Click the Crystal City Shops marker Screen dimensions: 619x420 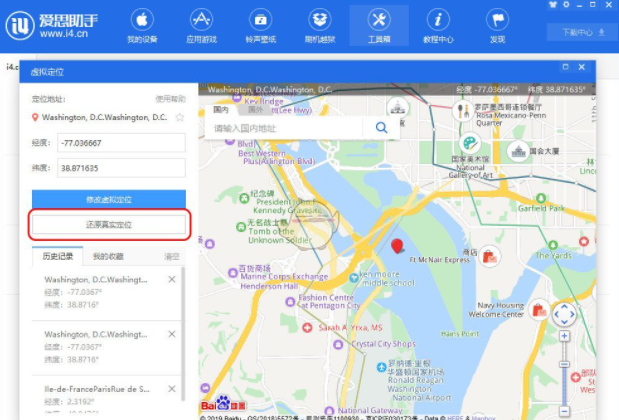[x=338, y=345]
